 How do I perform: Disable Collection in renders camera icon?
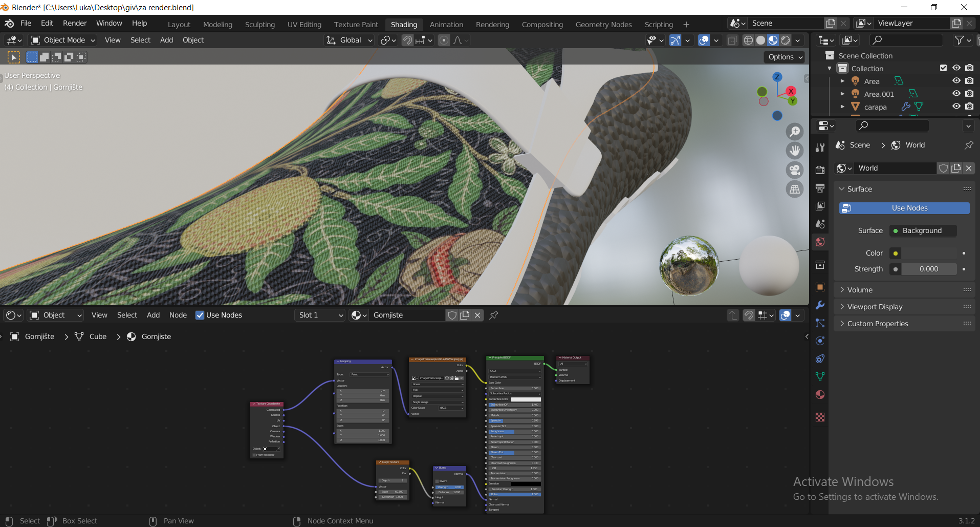969,68
